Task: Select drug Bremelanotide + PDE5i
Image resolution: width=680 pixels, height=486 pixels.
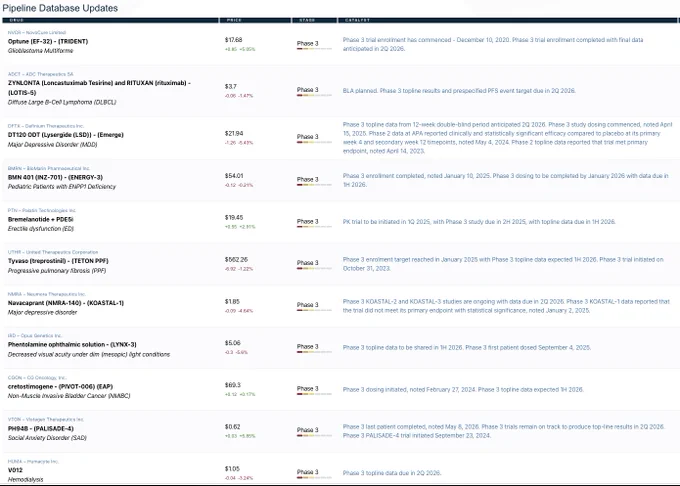Action: click(x=40, y=219)
